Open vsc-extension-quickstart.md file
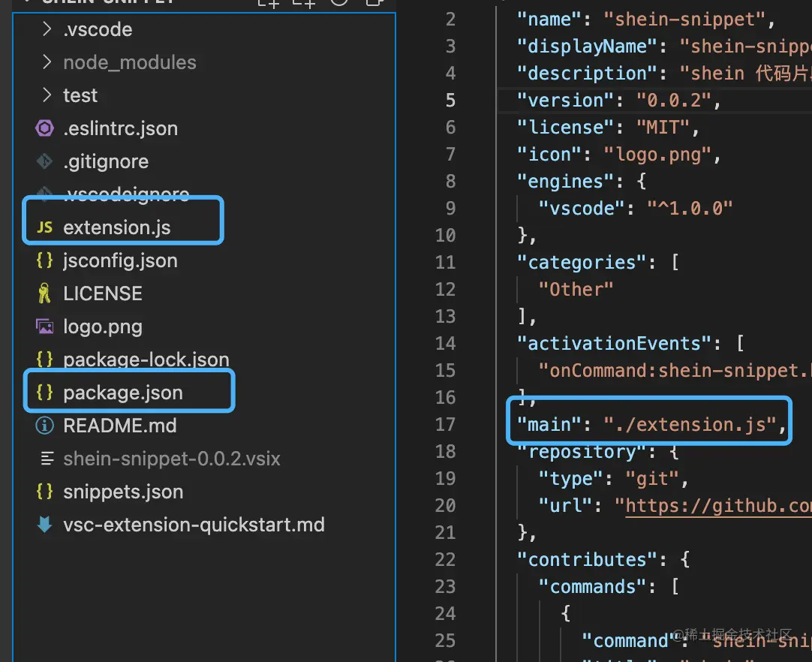 click(194, 525)
